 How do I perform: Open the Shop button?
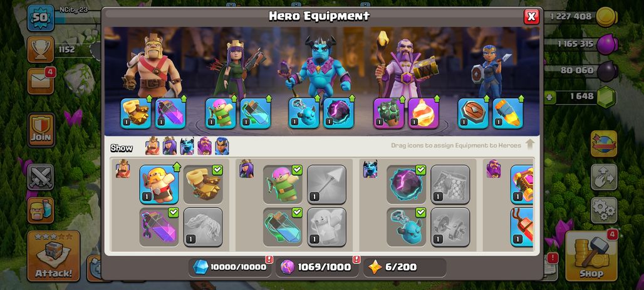591,256
